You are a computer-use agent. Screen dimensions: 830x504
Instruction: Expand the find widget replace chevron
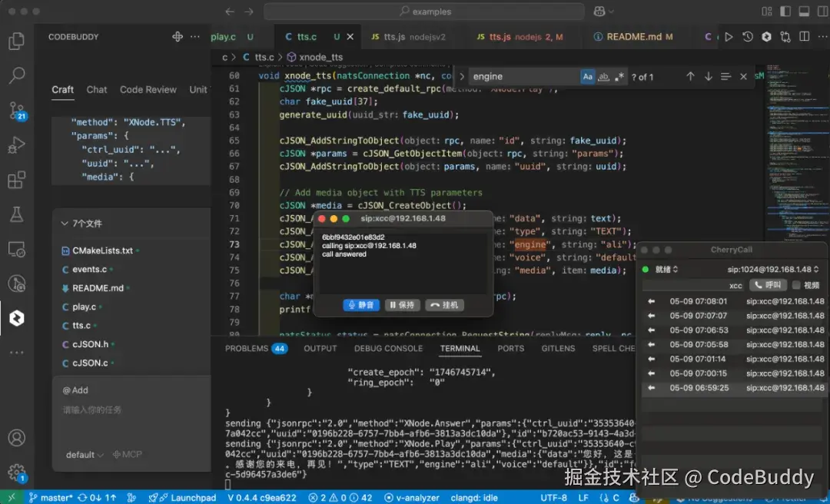pos(462,77)
